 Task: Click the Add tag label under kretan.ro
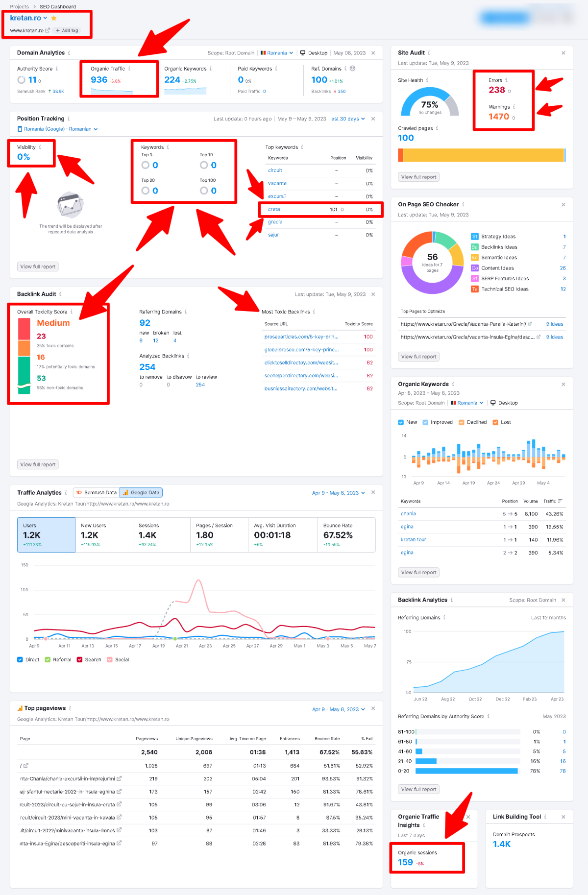pyautogui.click(x=67, y=30)
